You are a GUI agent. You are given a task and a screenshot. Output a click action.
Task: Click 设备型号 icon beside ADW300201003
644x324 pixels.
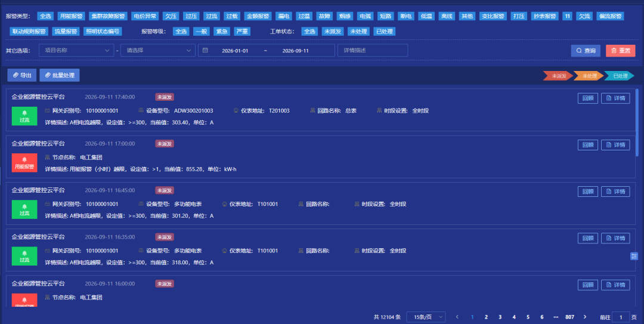pyautogui.click(x=141, y=110)
